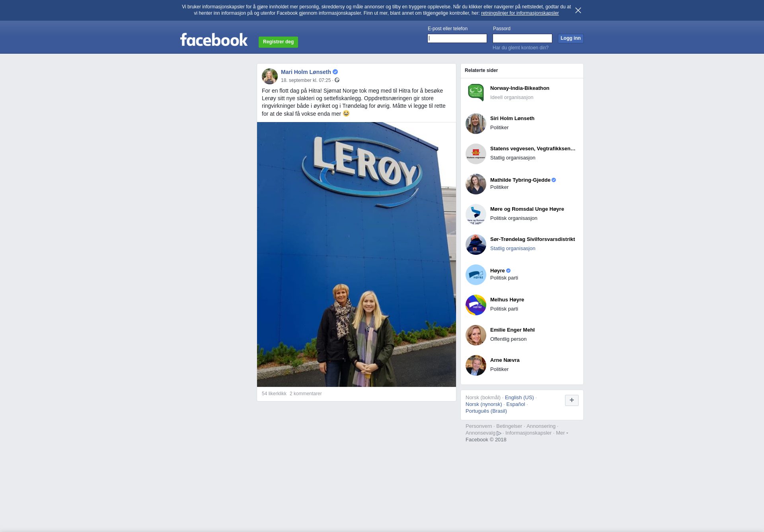This screenshot has height=532, width=764.
Task: Click into the Passord input field
Action: coord(522,38)
